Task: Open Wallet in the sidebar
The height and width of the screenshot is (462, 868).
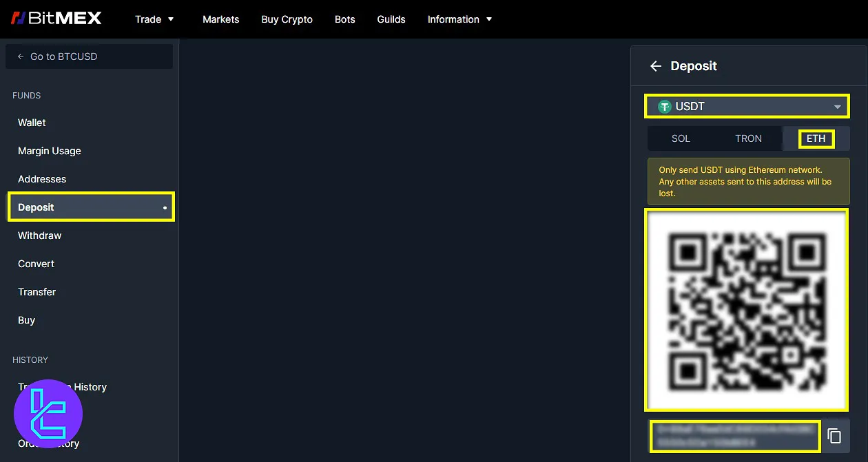Action: [32, 123]
